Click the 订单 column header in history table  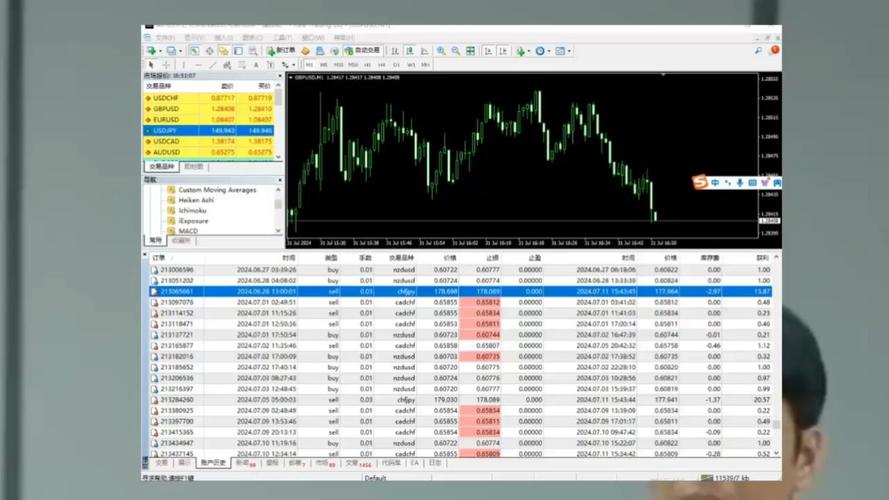pos(158,258)
